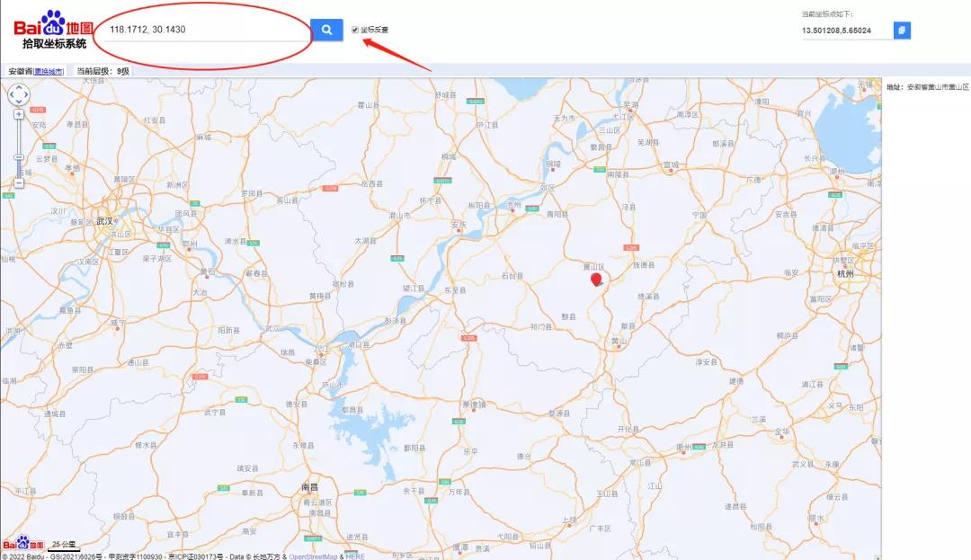This screenshot has width=971, height=560.
Task: Toggle the 坐标反查 checkbox
Action: coord(355,30)
